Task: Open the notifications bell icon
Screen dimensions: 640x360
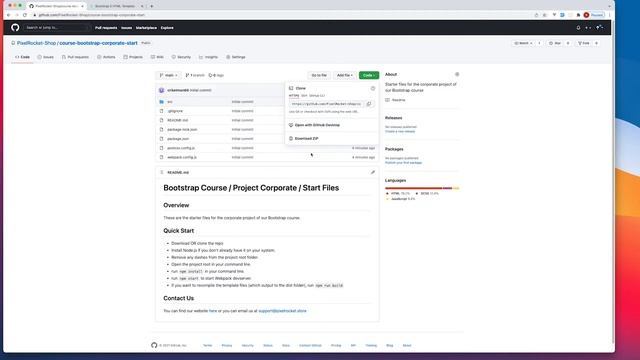Action: 578,28
